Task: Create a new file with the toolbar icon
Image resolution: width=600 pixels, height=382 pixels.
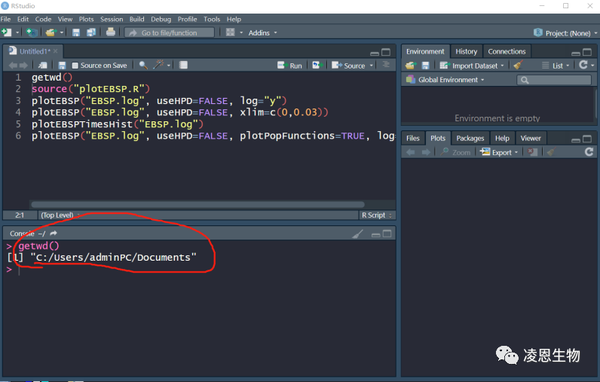Action: pyautogui.click(x=7, y=33)
